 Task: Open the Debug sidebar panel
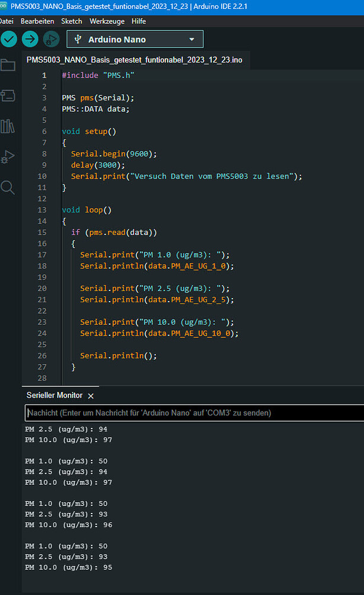coord(8,157)
